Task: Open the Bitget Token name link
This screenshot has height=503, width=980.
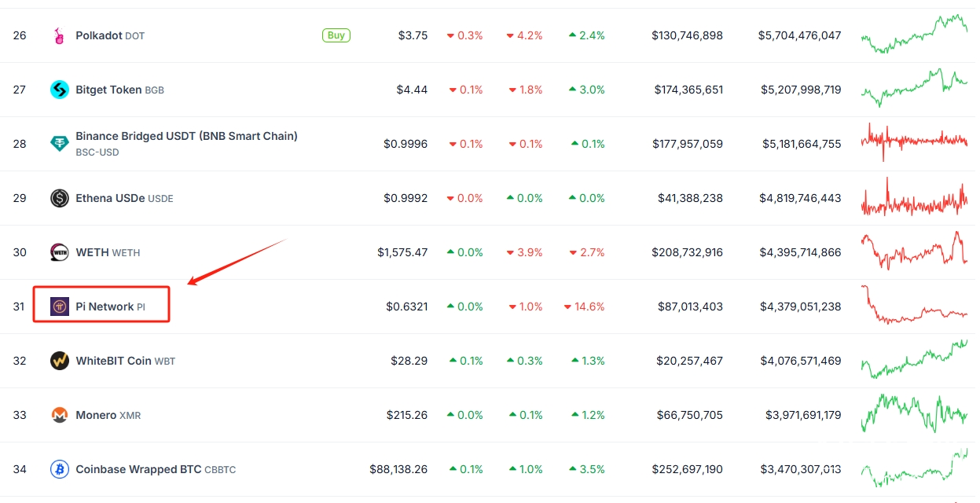Action: 108,90
